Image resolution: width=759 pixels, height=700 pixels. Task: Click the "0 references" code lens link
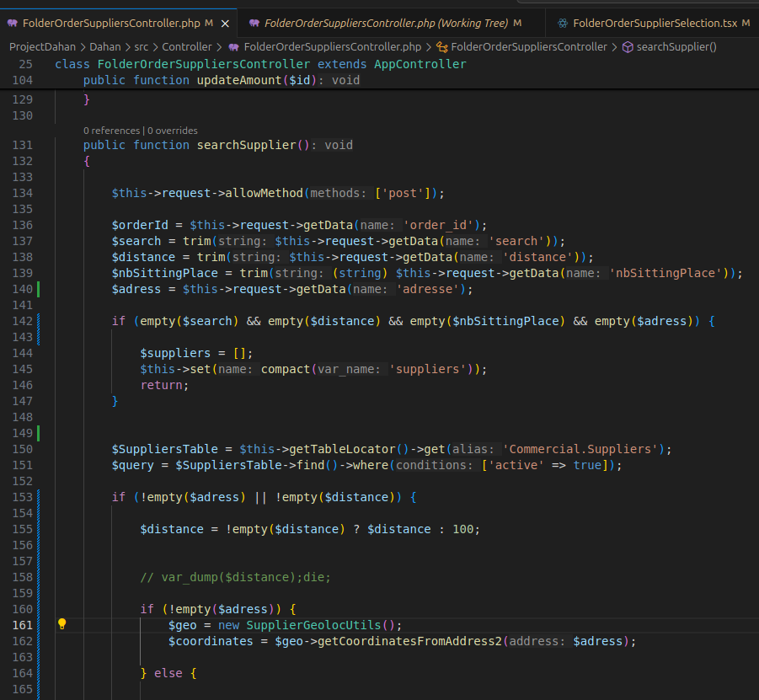(111, 131)
